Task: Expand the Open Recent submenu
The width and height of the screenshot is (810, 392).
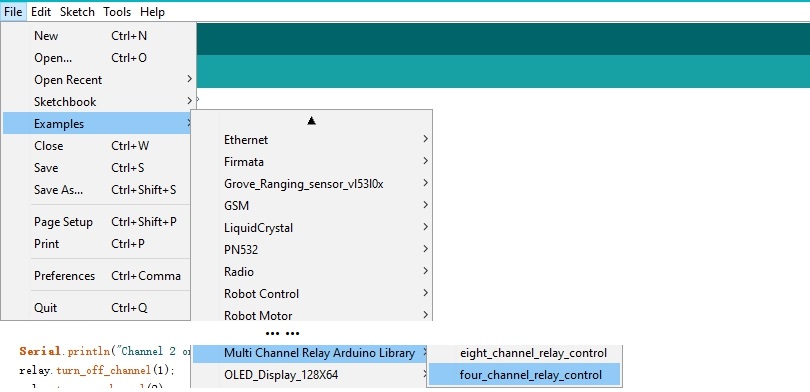Action: click(x=97, y=80)
